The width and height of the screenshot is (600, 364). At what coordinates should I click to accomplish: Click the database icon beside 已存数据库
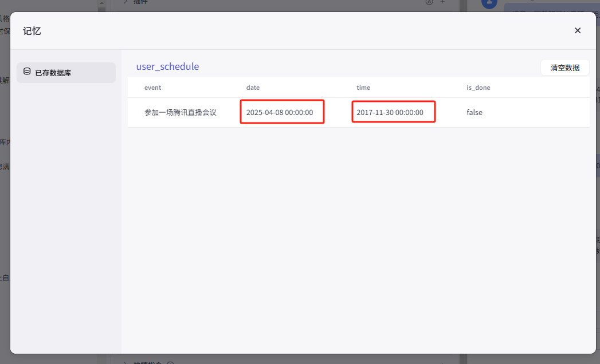(27, 72)
